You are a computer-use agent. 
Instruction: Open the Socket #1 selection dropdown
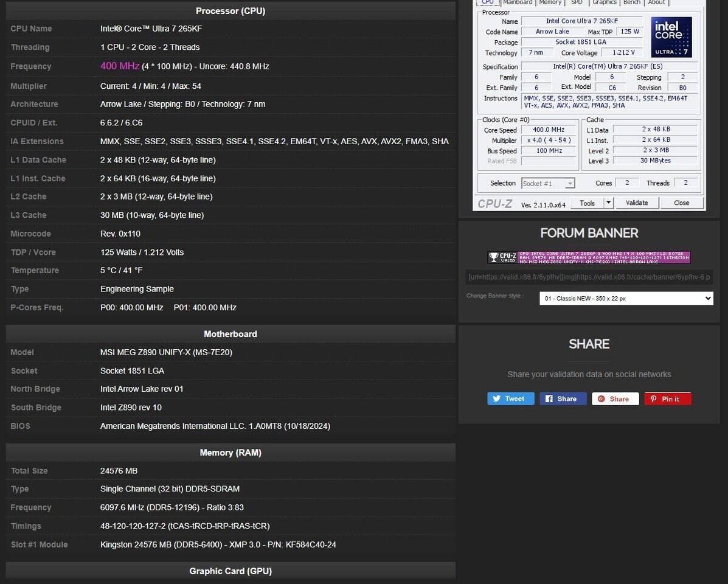[x=547, y=182]
